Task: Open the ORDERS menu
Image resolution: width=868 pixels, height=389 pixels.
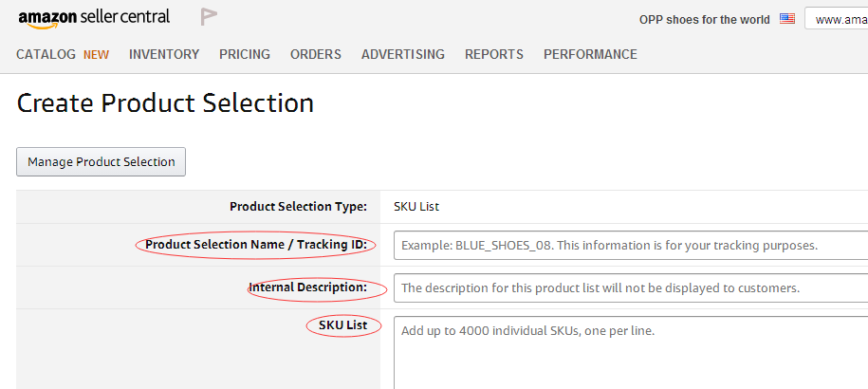Action: pyautogui.click(x=316, y=54)
